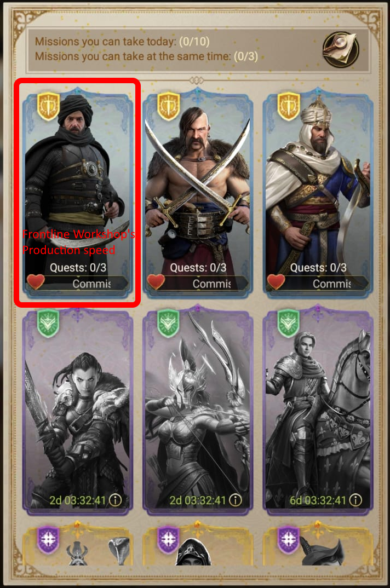
Task: Select the locked mounted knight card
Action: coord(318,411)
